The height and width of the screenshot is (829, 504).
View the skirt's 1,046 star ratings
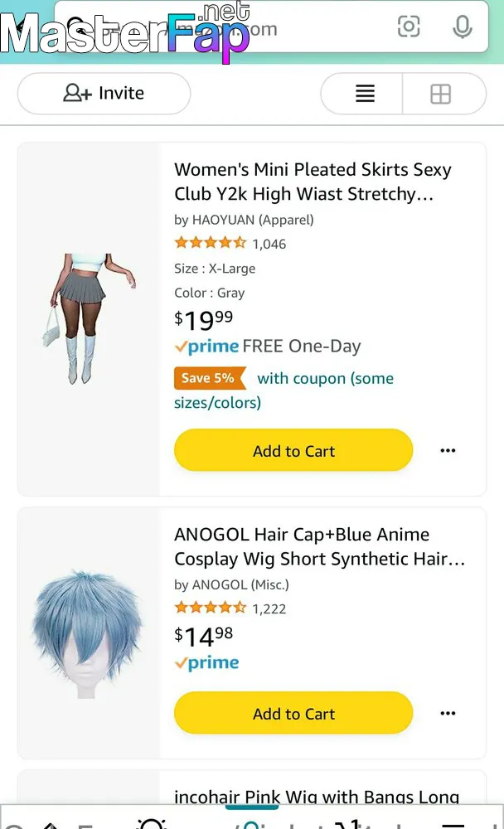(230, 243)
